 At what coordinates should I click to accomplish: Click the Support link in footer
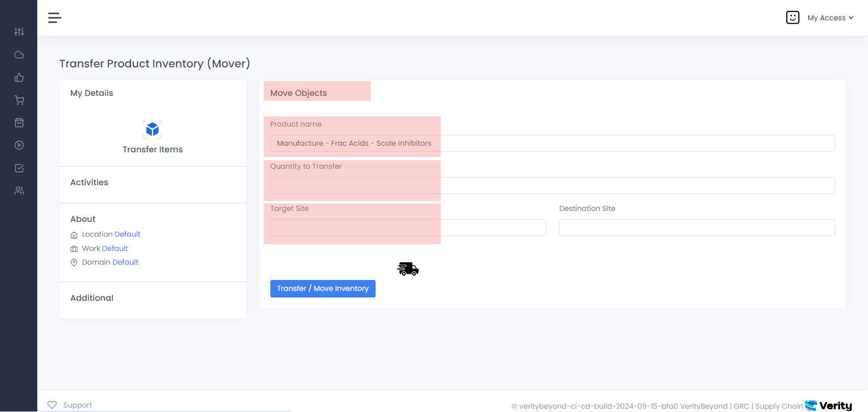[x=77, y=405]
